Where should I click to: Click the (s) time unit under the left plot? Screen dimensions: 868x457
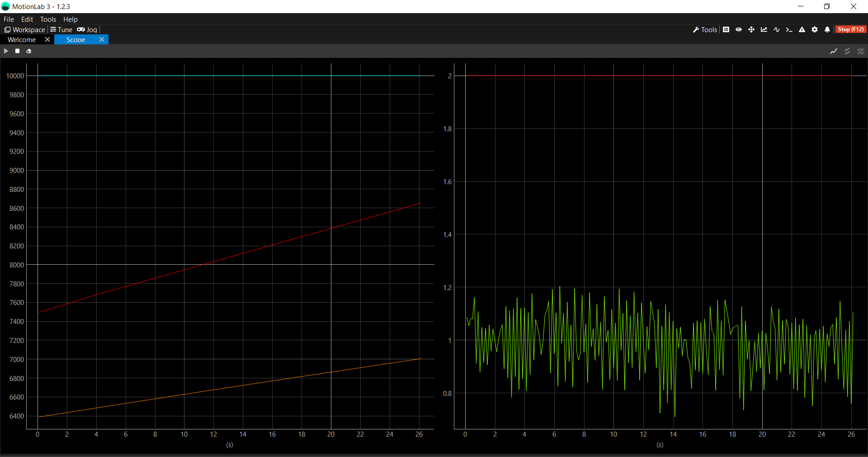(x=230, y=445)
